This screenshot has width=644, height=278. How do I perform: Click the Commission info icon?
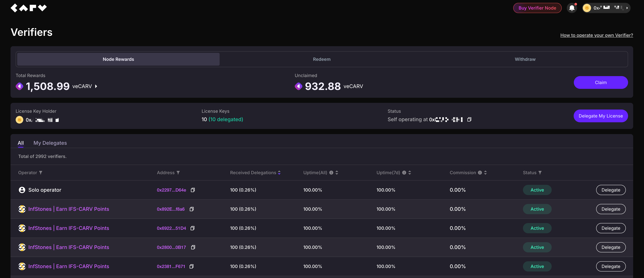tap(480, 173)
